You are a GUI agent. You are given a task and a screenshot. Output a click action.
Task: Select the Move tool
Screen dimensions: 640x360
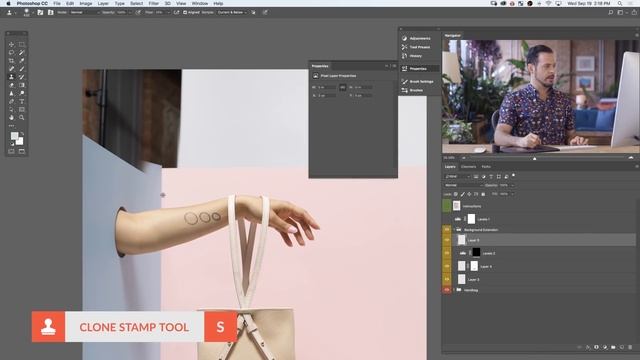click(x=11, y=44)
